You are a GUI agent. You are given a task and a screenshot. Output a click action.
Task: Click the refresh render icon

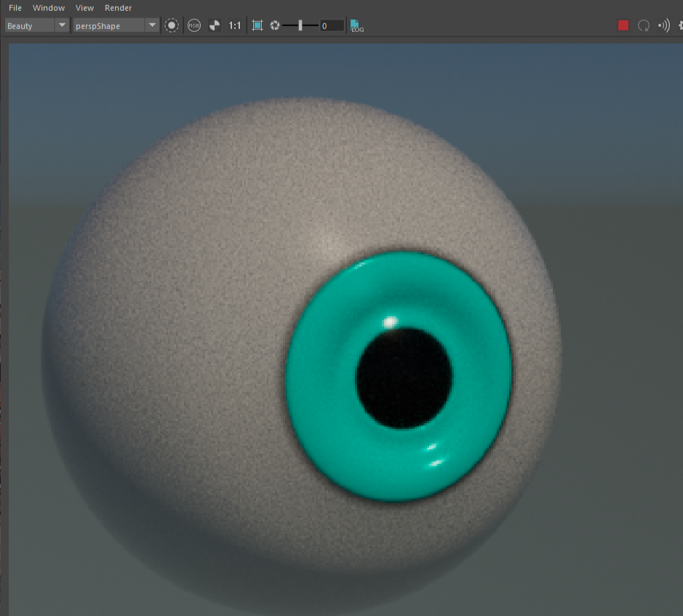[x=644, y=25]
